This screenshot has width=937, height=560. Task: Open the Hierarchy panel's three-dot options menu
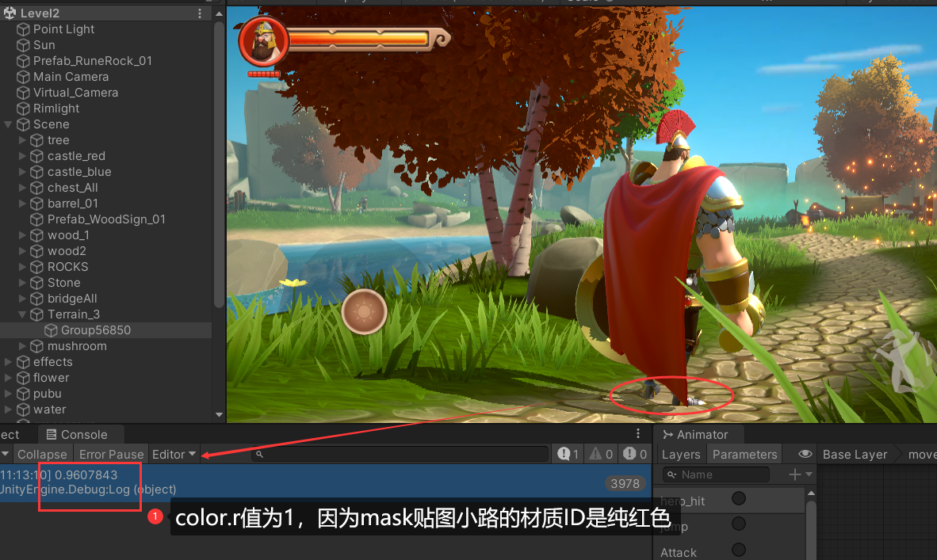(x=201, y=13)
